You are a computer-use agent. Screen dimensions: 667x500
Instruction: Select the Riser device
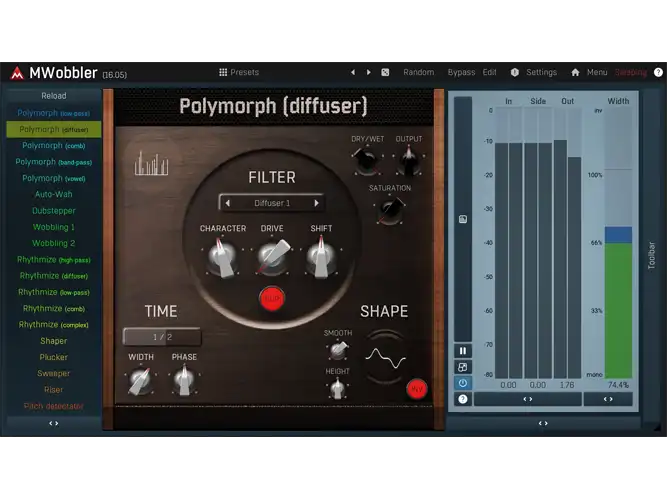pos(54,390)
